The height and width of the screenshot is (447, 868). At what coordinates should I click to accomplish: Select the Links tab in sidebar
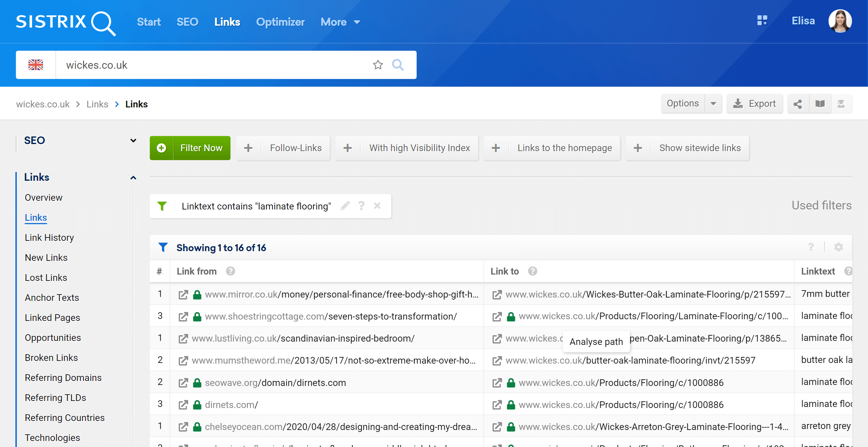[35, 217]
